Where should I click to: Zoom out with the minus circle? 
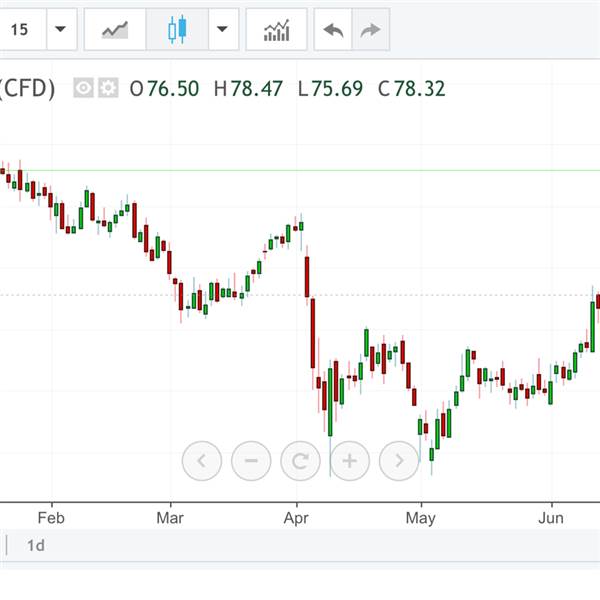point(251,461)
